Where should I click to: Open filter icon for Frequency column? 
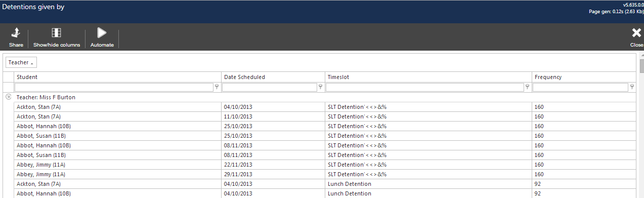[x=632, y=87]
